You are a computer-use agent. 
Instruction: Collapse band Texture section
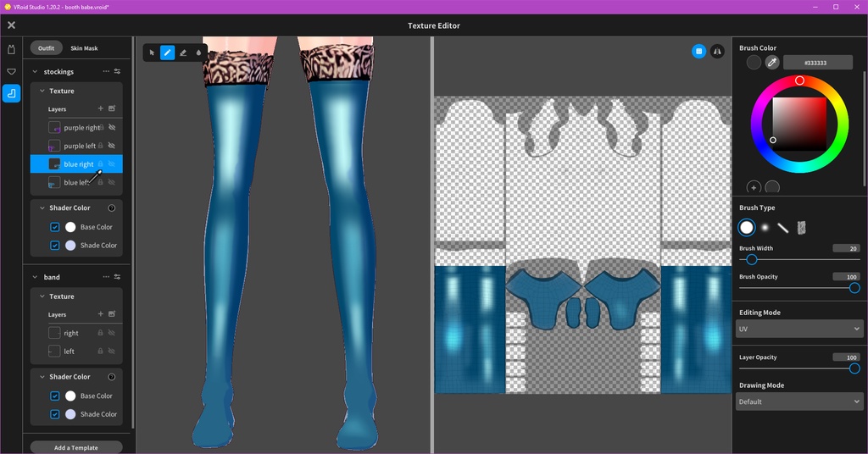(42, 296)
